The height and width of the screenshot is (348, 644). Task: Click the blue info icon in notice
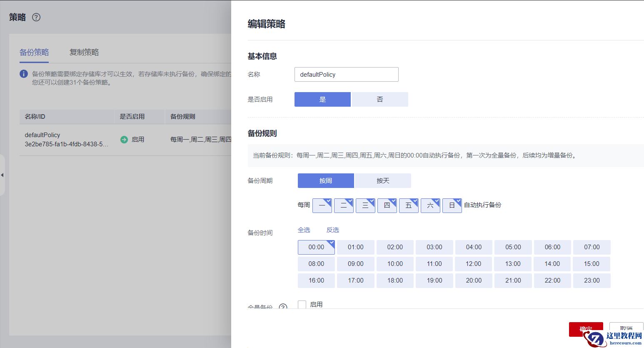tap(24, 74)
